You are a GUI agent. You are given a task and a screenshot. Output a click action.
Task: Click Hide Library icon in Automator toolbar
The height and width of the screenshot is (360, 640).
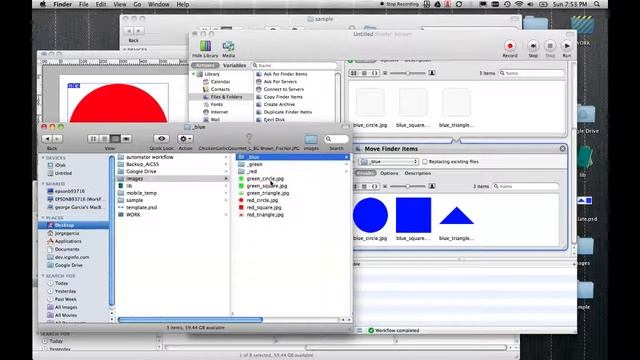pos(205,46)
